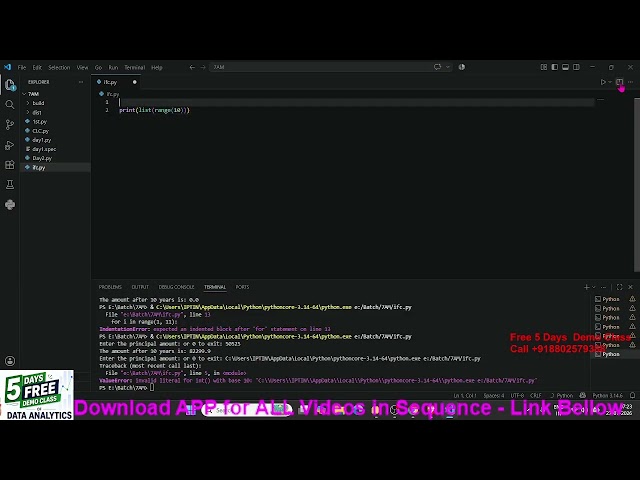The height and width of the screenshot is (480, 640).
Task: Click the VS Code logo in the title bar
Action: (x=7, y=67)
